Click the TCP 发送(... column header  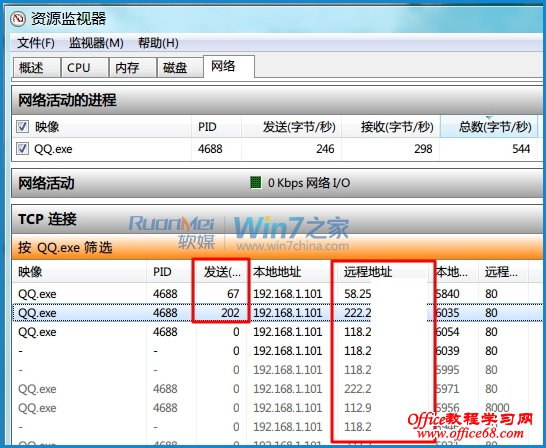point(222,272)
